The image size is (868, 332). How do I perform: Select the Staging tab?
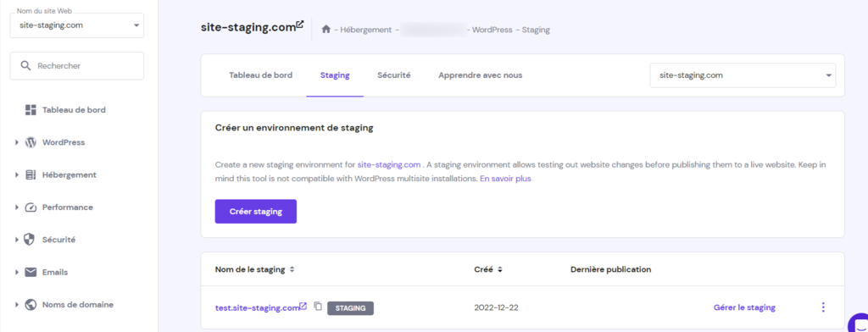point(335,75)
